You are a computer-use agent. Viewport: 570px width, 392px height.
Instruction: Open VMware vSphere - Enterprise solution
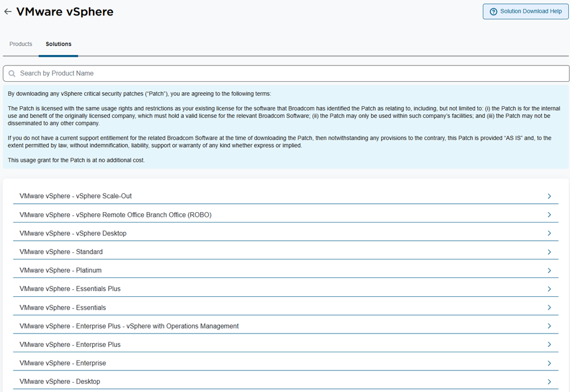click(63, 363)
